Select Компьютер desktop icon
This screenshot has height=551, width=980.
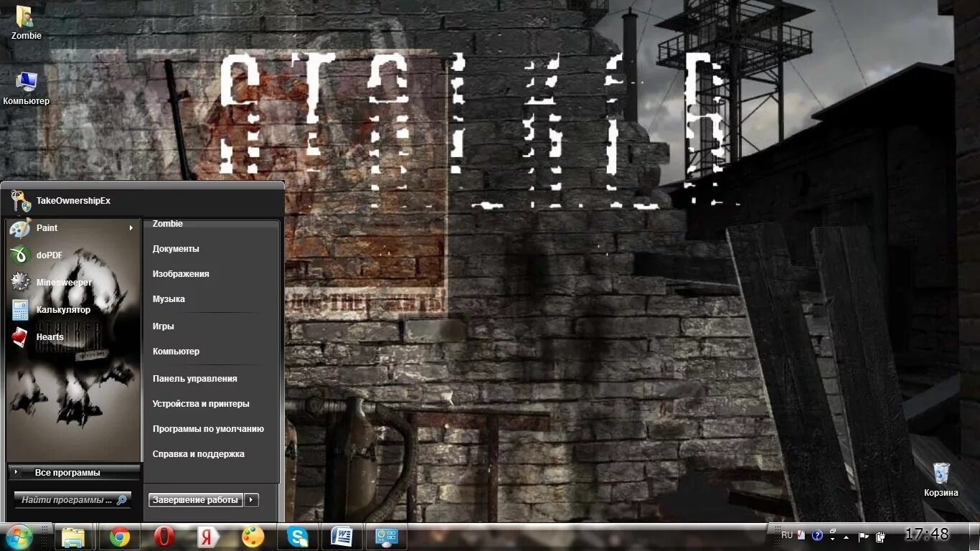[27, 88]
